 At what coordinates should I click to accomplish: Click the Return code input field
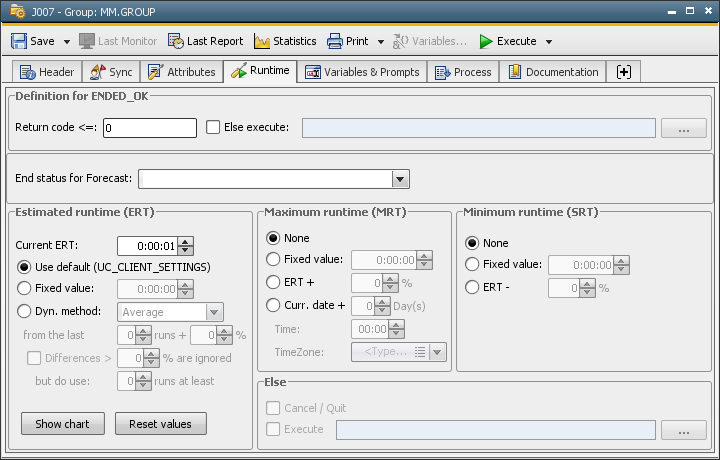click(150, 128)
